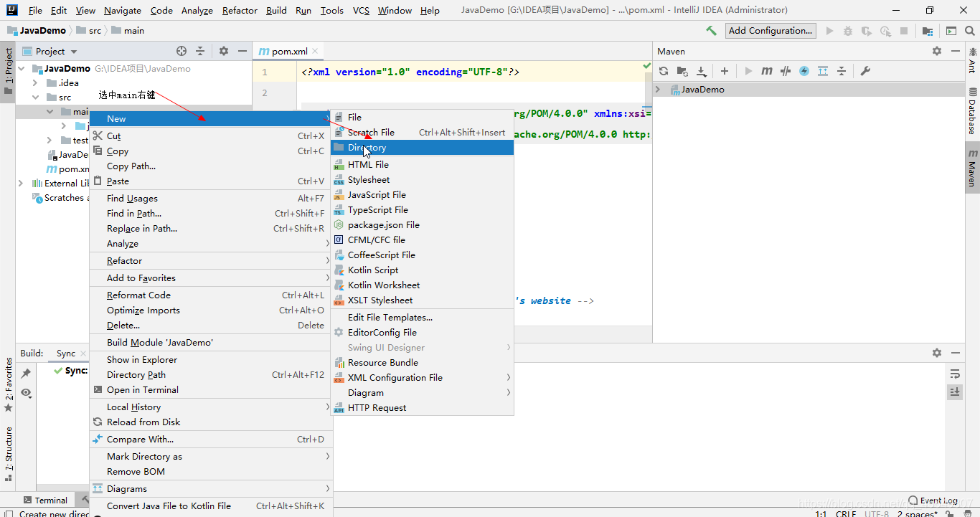
Task: Expand the Analyze submenu
Action: pyautogui.click(x=209, y=244)
